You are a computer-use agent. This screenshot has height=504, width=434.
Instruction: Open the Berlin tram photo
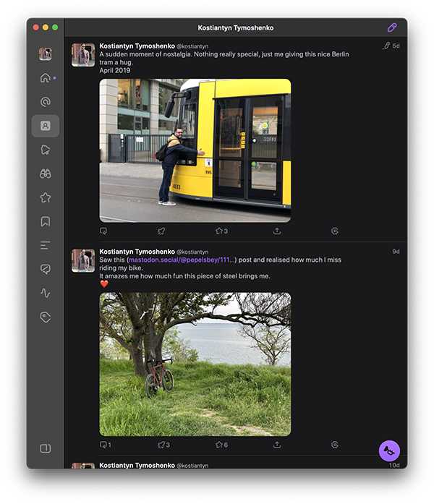pyautogui.click(x=195, y=150)
